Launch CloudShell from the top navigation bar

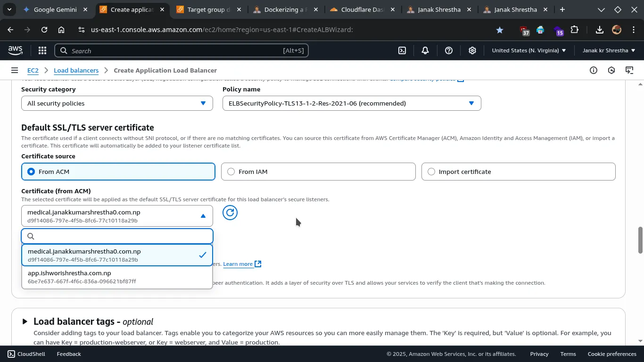click(402, 51)
